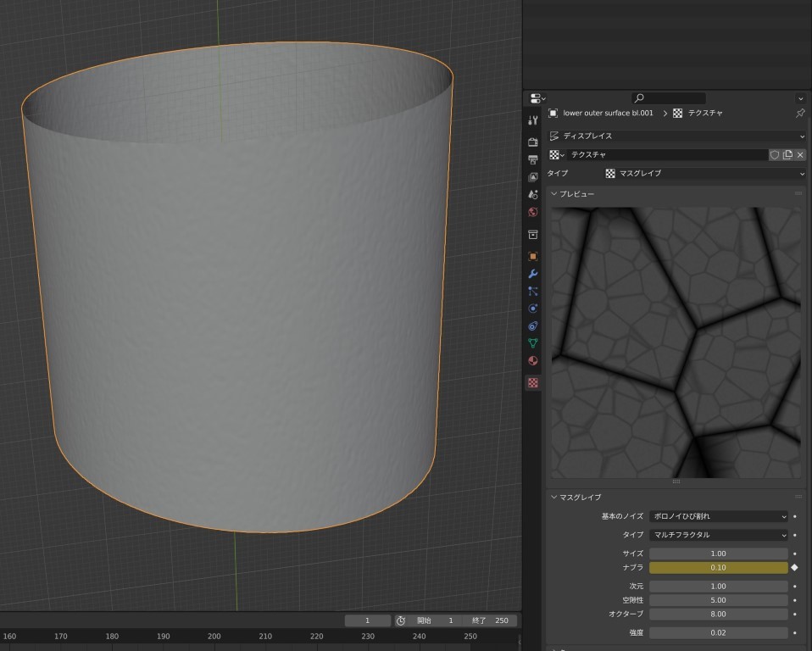Image resolution: width=812 pixels, height=651 pixels.
Task: Unlink the テクスチャ datablock with X
Action: 800,155
